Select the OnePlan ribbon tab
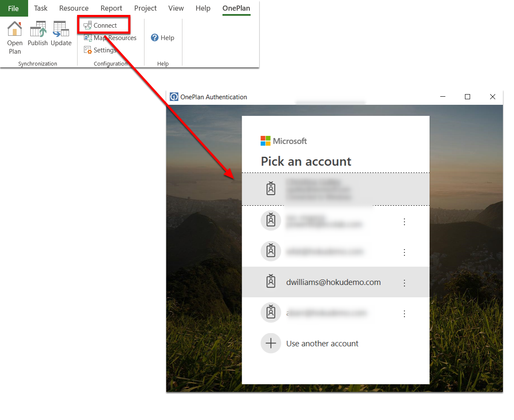 click(x=236, y=8)
